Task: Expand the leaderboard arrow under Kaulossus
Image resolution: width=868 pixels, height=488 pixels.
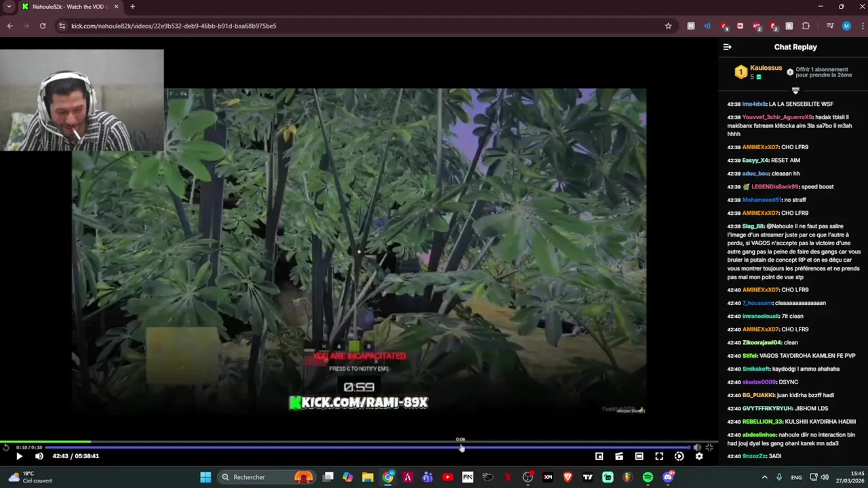Action: [795, 90]
